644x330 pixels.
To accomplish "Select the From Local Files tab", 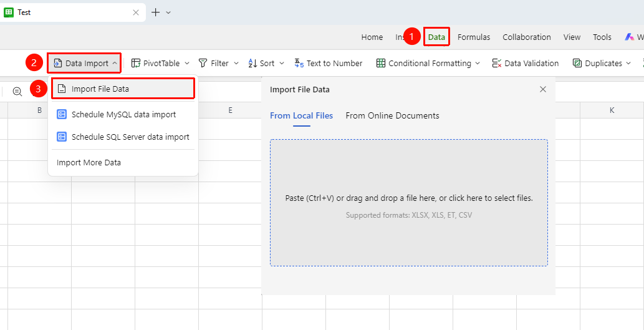I will click(x=302, y=116).
